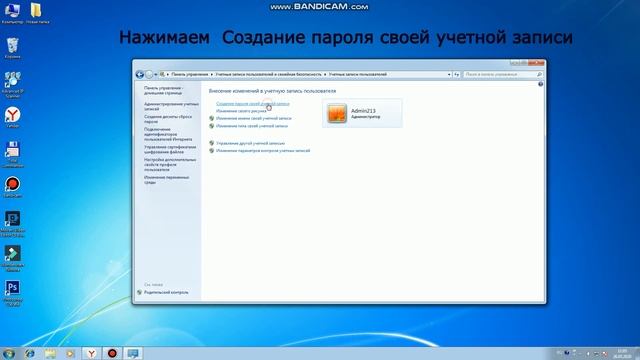Image resolution: width=640 pixels, height=360 pixels.
Task: Click the User Accounts breadcrumb
Action: (358, 75)
